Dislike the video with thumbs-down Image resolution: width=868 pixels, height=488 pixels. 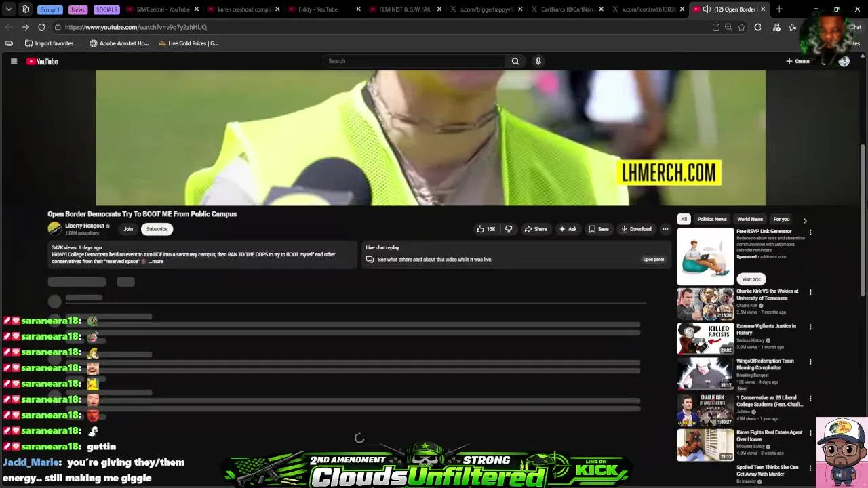coord(509,229)
